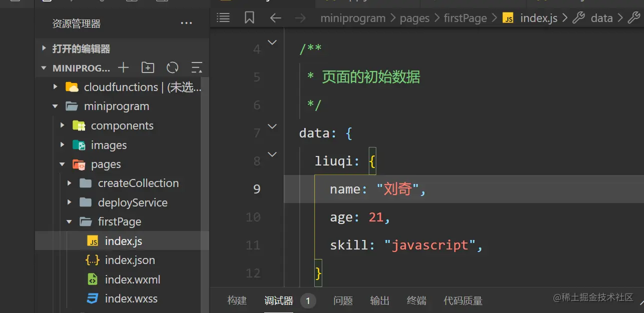Refresh the explorer file tree
This screenshot has height=313, width=644.
pos(173,68)
